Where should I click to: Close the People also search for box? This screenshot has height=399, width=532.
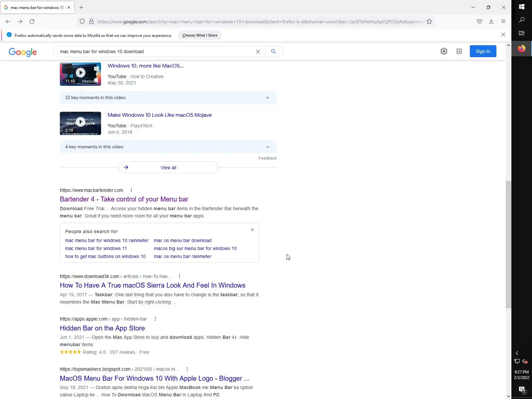252,230
